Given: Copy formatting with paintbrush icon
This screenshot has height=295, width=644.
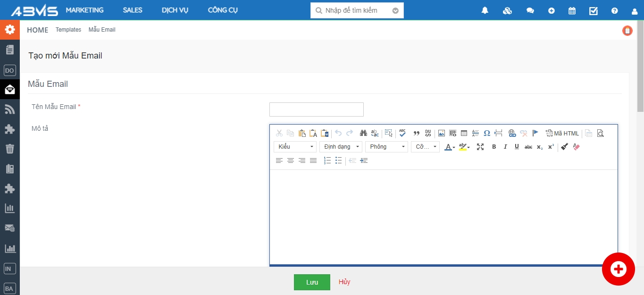Looking at the screenshot, I should coord(564,147).
